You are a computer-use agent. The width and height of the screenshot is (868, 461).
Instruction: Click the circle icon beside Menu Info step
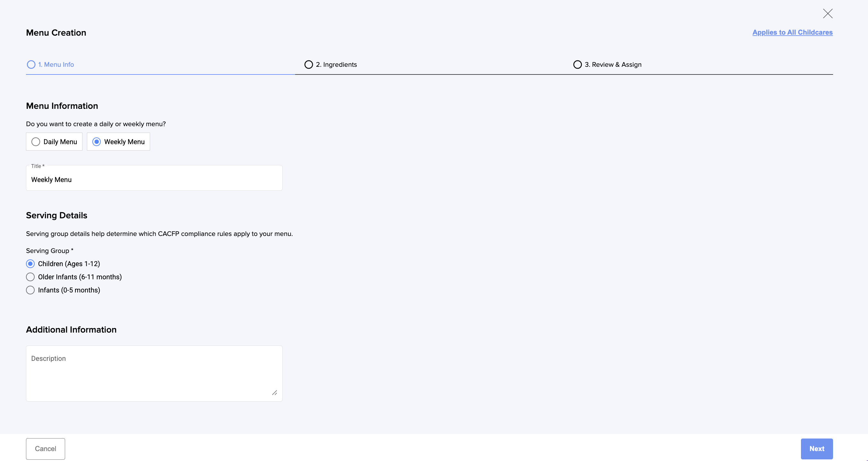tap(31, 65)
